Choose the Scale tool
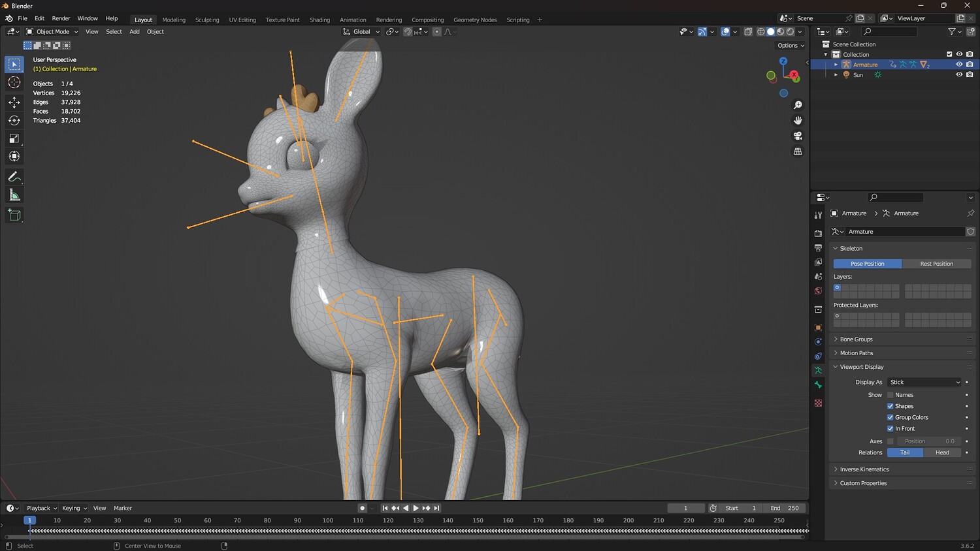 [14, 138]
